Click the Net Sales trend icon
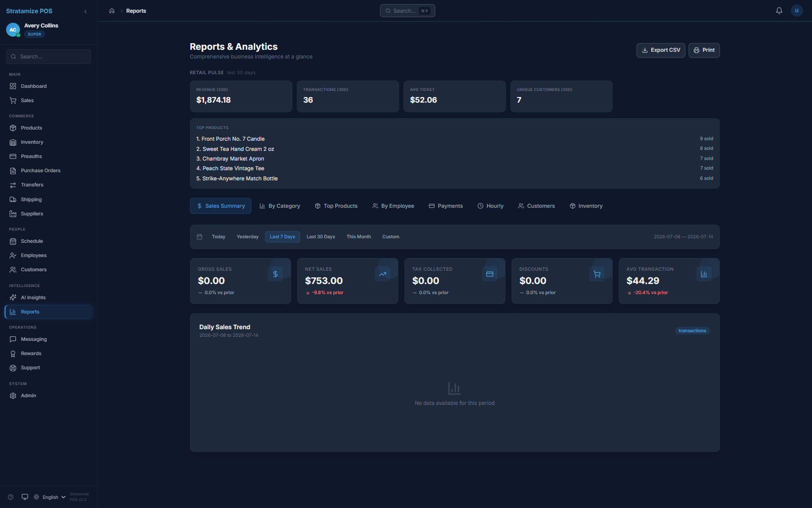The height and width of the screenshot is (508, 812). [x=383, y=274]
